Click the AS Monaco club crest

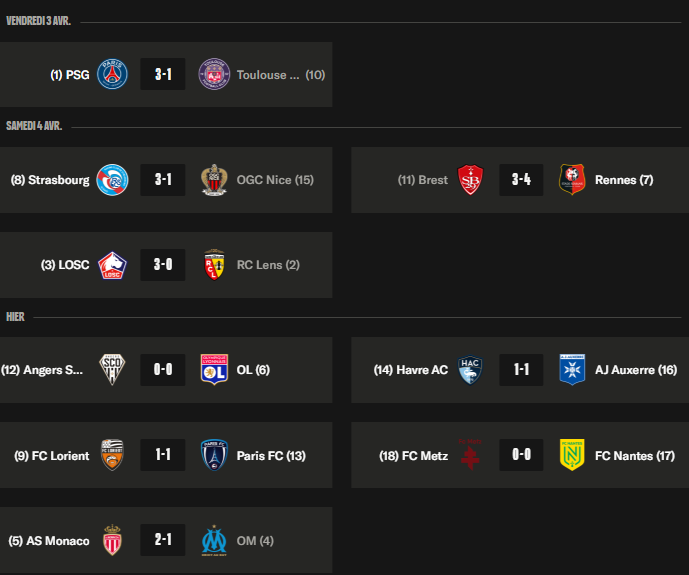tap(112, 541)
